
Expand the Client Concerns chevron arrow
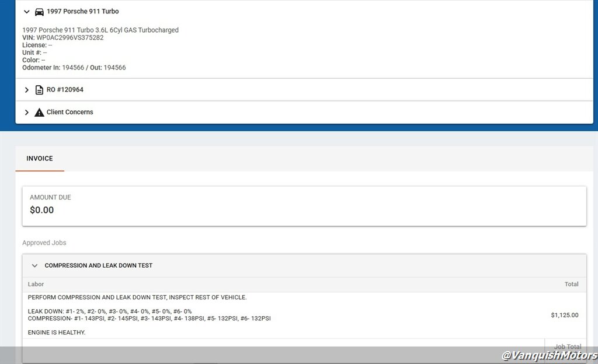pos(27,112)
